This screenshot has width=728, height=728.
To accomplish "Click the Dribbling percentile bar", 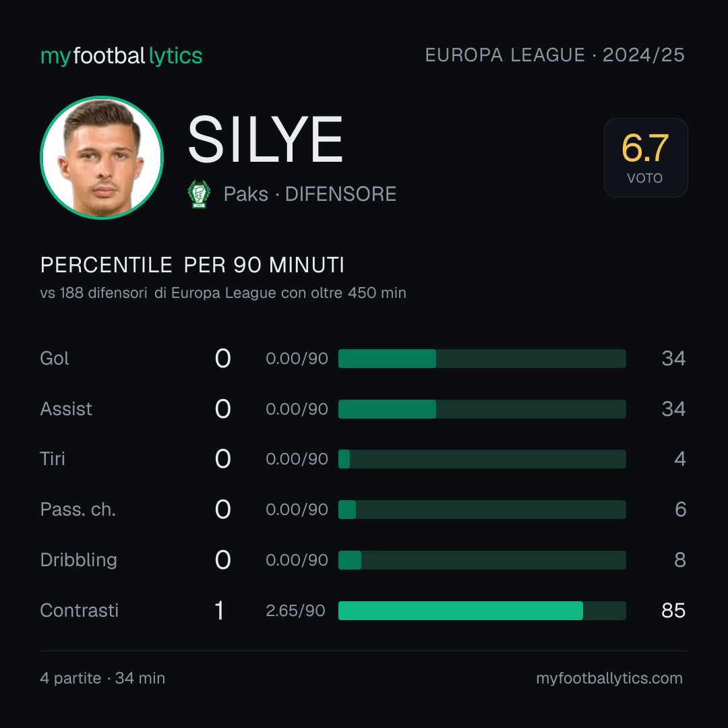I will (x=482, y=560).
